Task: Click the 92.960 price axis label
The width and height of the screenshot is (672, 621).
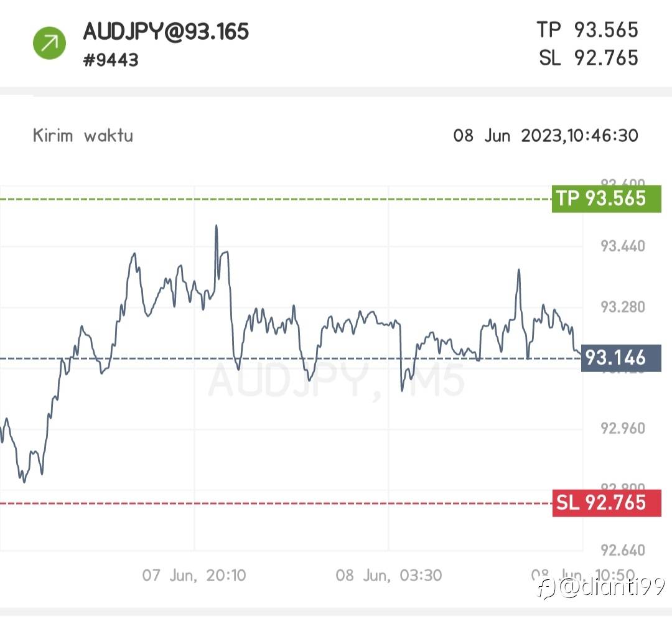Action: (622, 429)
